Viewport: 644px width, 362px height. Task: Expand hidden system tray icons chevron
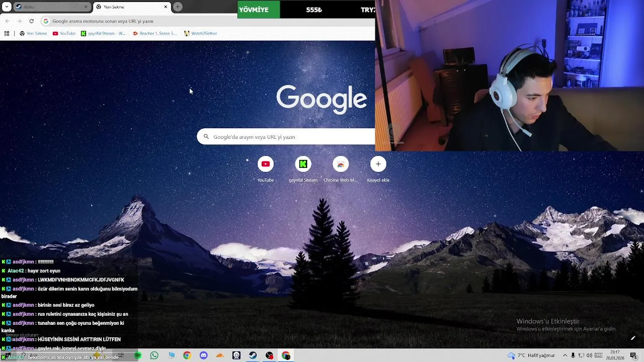(x=565, y=355)
